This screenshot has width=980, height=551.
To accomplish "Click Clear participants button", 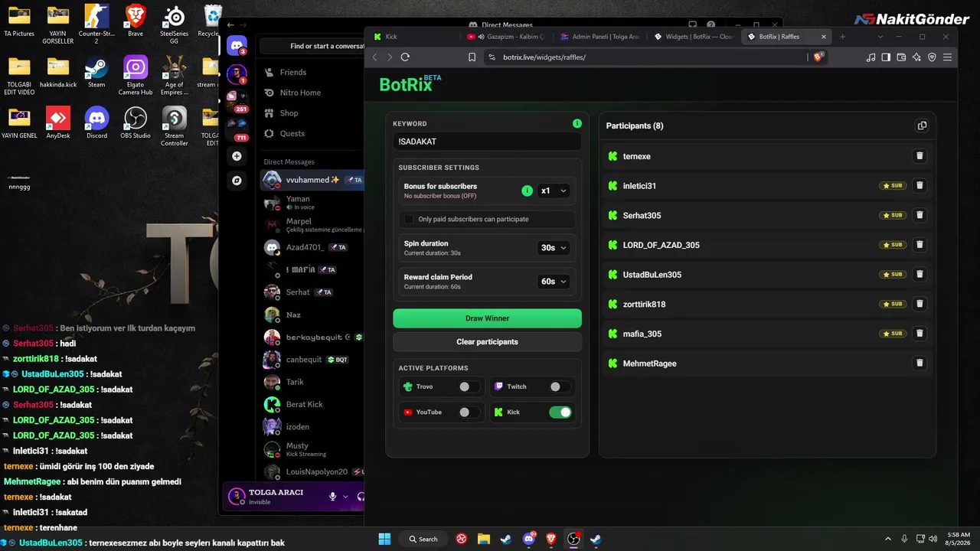I will tap(487, 342).
